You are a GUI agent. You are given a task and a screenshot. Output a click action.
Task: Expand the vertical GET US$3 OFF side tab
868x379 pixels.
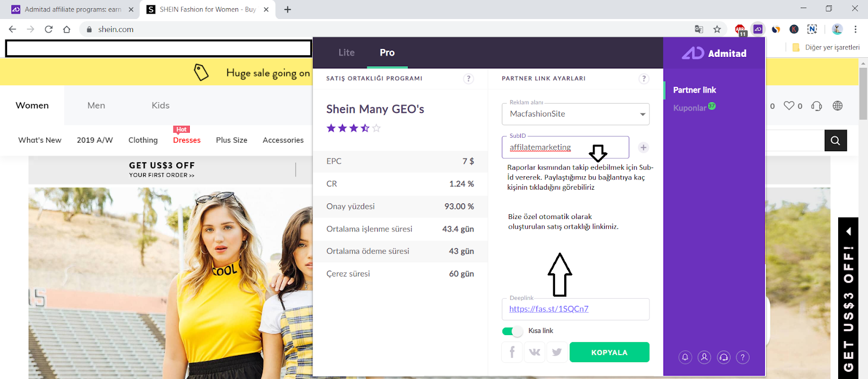(x=848, y=298)
